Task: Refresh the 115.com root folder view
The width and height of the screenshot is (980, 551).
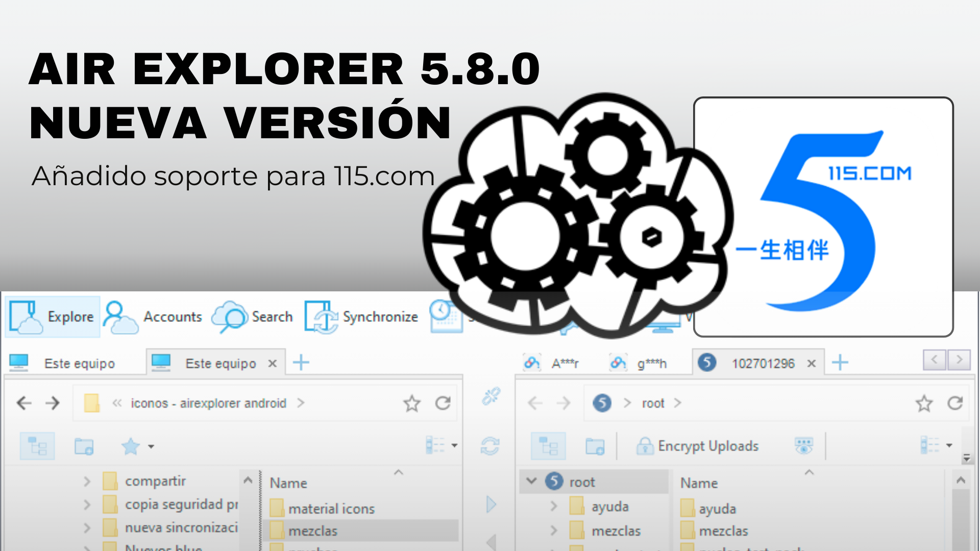Action: (954, 403)
